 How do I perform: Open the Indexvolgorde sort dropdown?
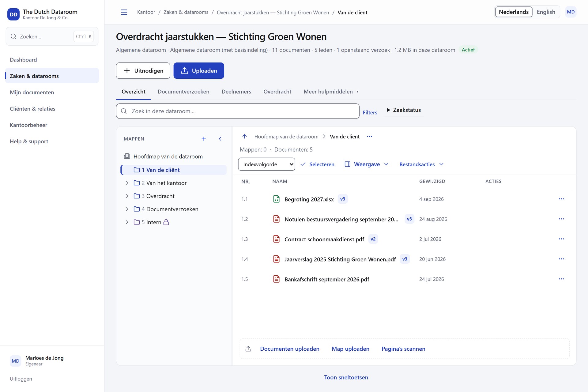click(266, 164)
